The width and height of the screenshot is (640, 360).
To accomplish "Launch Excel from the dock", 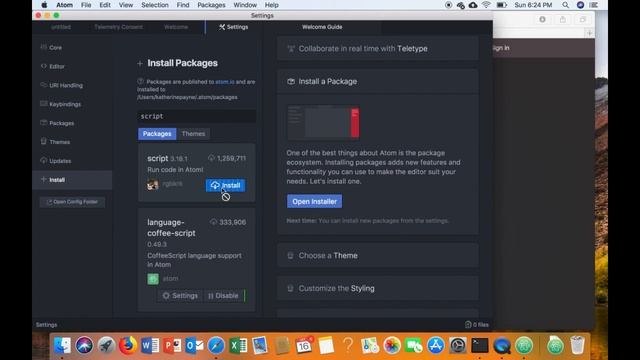I will pos(238,345).
